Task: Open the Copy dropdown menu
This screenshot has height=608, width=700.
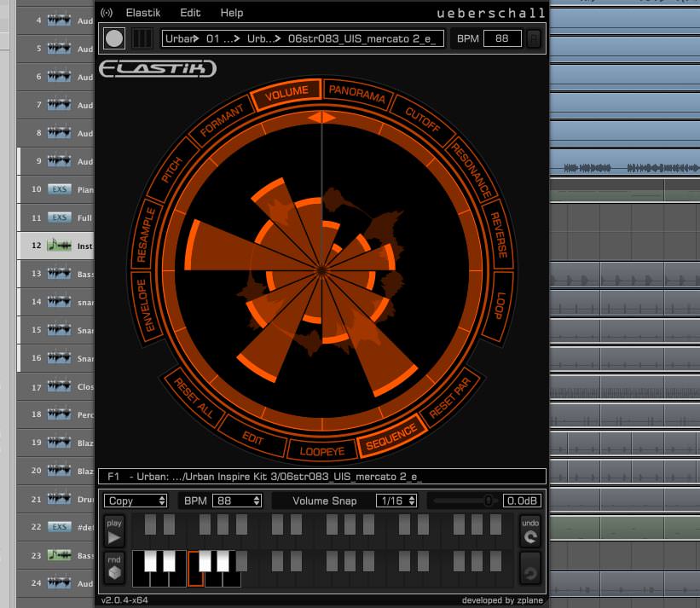Action: 136,501
